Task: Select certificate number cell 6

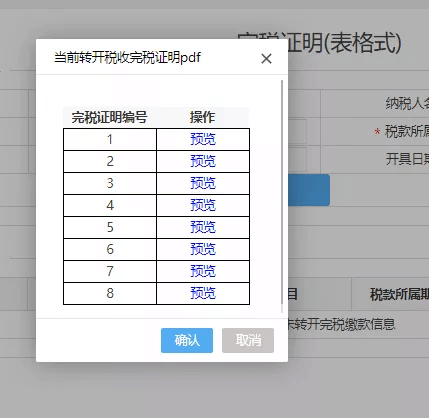Action: coord(110,249)
